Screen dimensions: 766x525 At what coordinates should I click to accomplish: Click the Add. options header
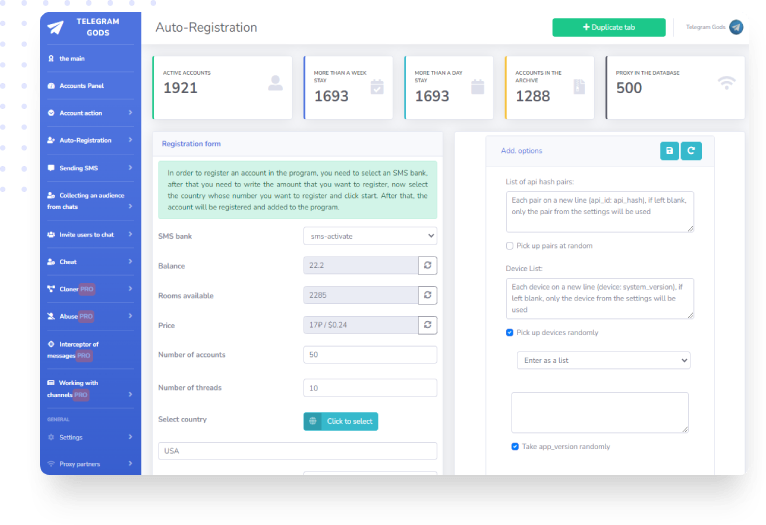(521, 150)
